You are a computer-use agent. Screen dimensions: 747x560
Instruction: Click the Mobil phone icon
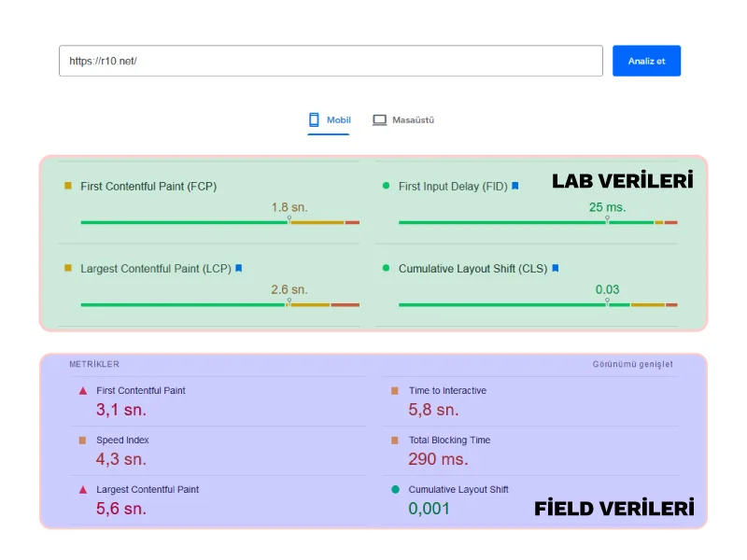(315, 119)
